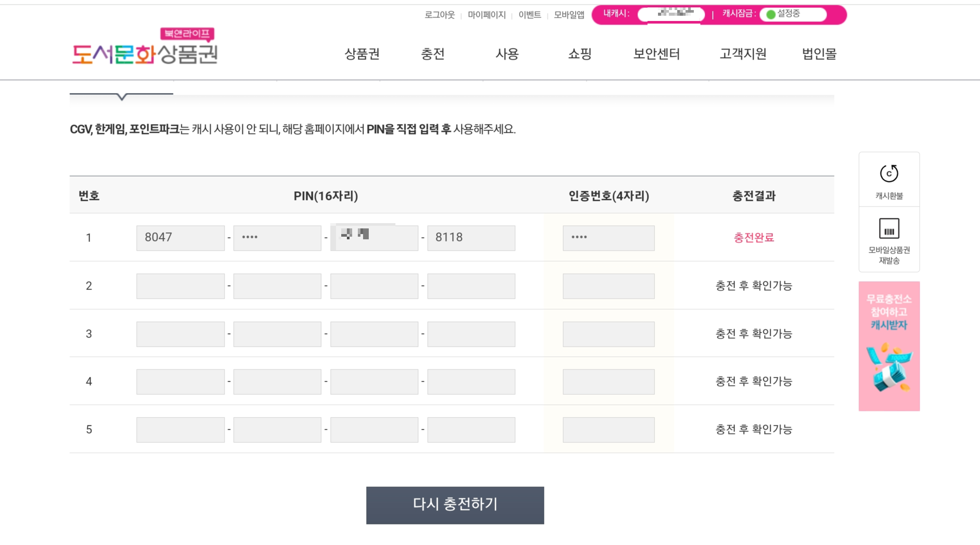Open the 모바일앱 link

pos(569,15)
